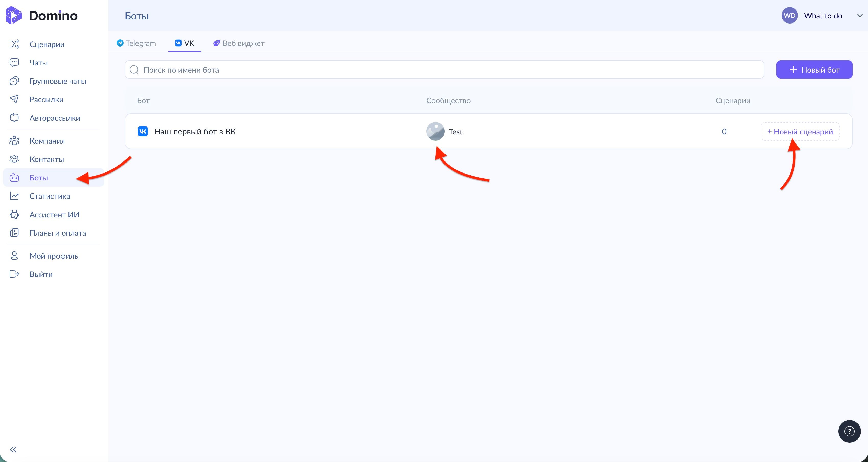
Task: Click the Авторассылки loop icon
Action: click(14, 118)
